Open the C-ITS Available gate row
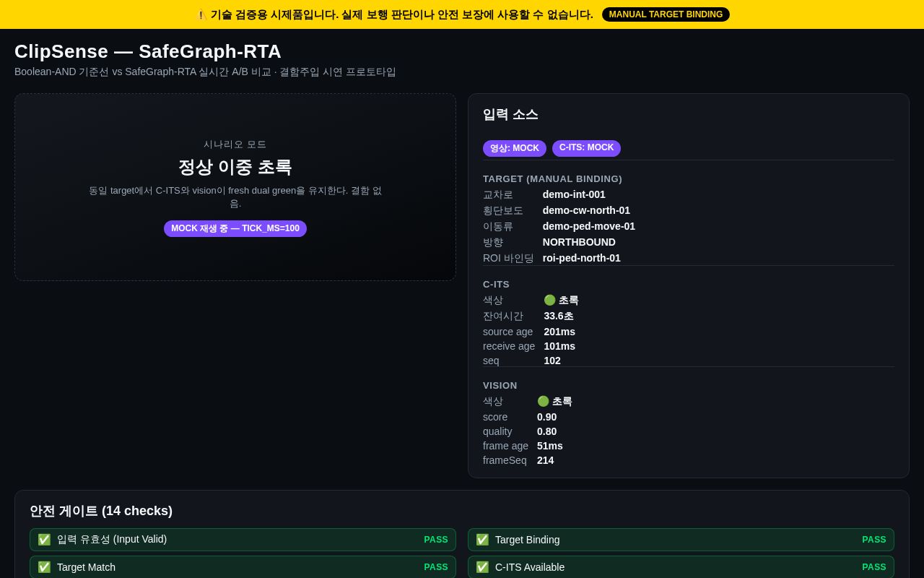 tap(681, 567)
